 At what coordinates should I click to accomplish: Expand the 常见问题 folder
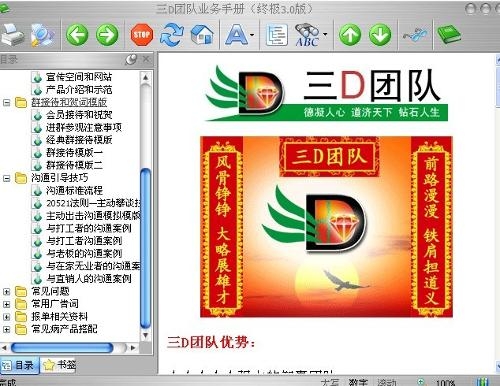click(x=6, y=292)
